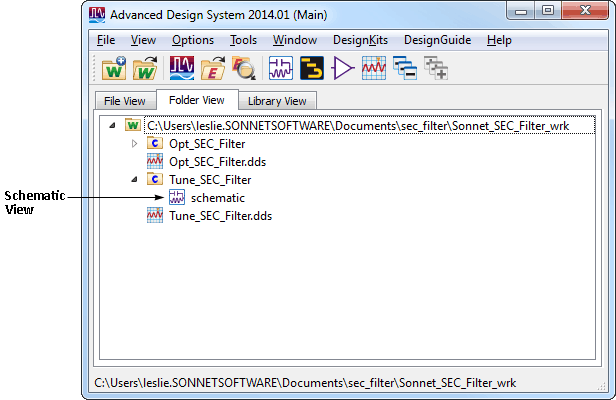Click the Tune_SEC_Filter cell icon

[x=155, y=180]
